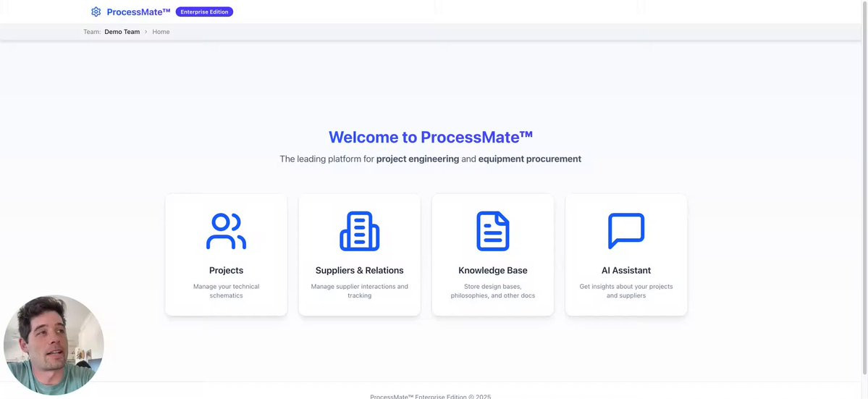Open the Suppliers & Relations card title
868x399 pixels.
(359, 271)
